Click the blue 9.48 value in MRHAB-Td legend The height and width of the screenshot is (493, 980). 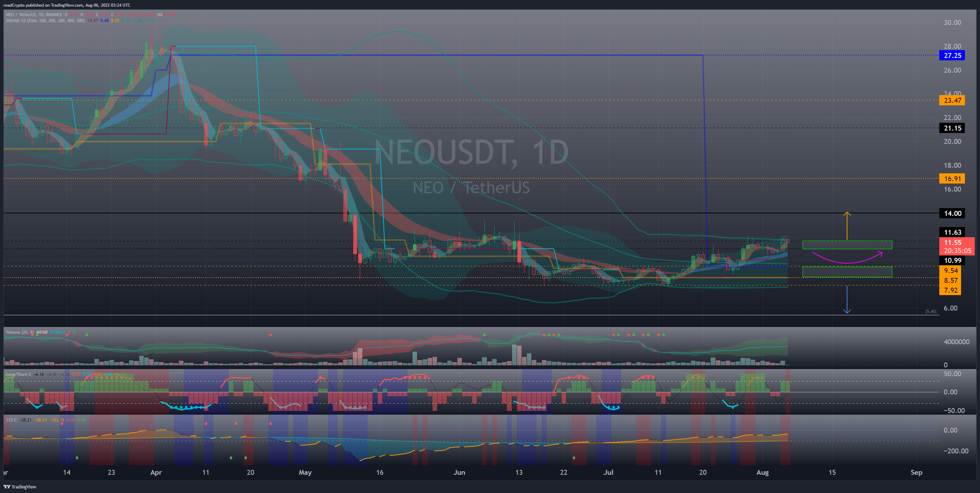click(104, 21)
